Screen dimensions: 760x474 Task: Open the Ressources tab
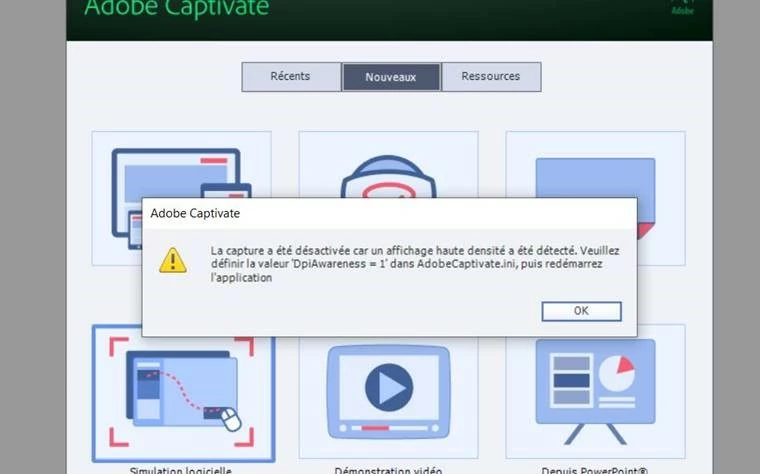click(491, 77)
